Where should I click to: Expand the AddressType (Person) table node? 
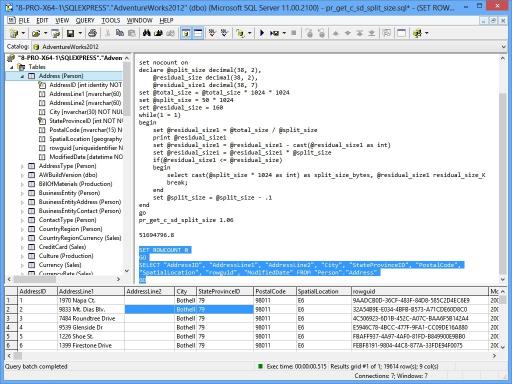pyautogui.click(x=22, y=166)
